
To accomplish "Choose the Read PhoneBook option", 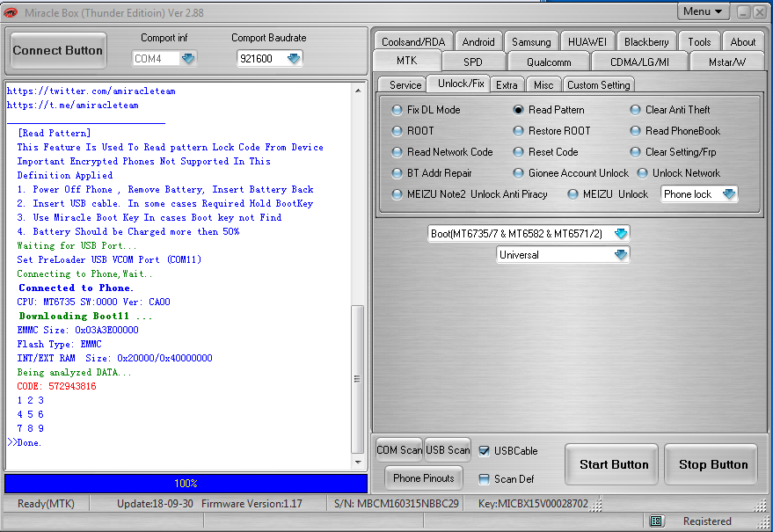I will (x=636, y=131).
